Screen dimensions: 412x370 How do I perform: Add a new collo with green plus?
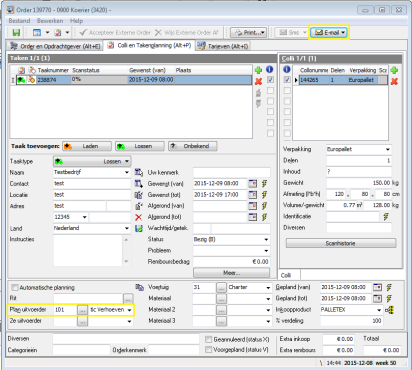coord(394,70)
